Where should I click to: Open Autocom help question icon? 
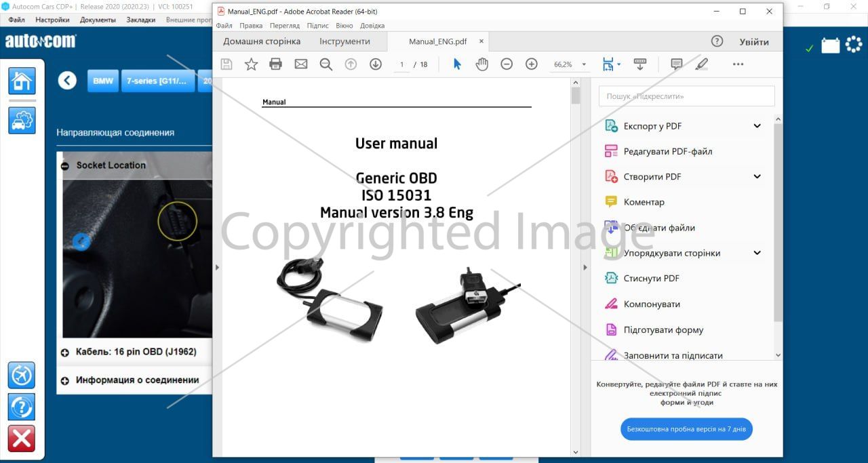click(21, 407)
